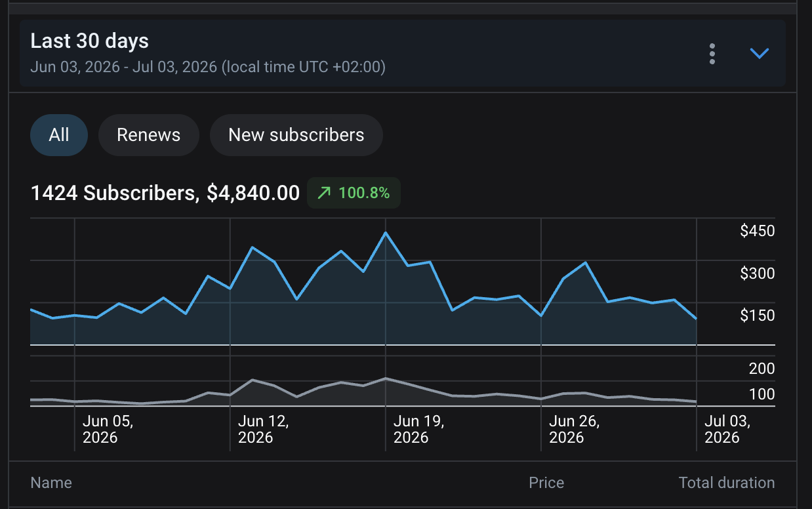812x509 pixels.
Task: Click the Jul 03, 2026 axis label
Action: 727,429
